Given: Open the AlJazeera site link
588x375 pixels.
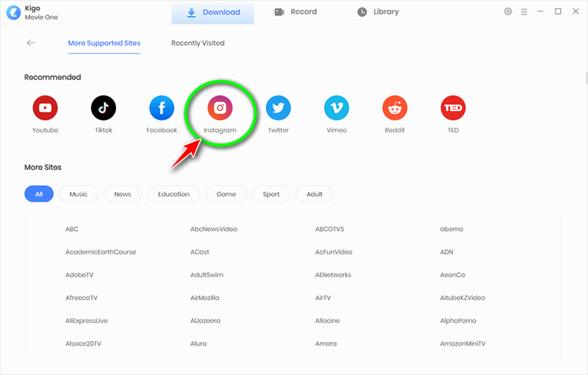Looking at the screenshot, I should [x=206, y=321].
